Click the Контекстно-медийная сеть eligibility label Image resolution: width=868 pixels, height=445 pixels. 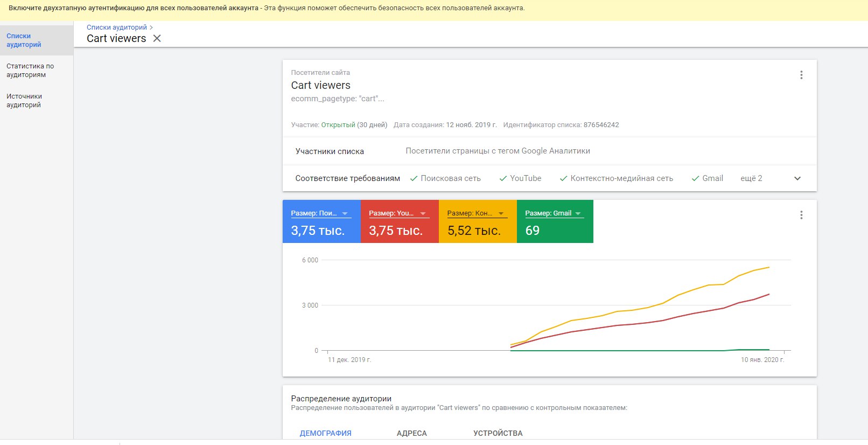[622, 178]
